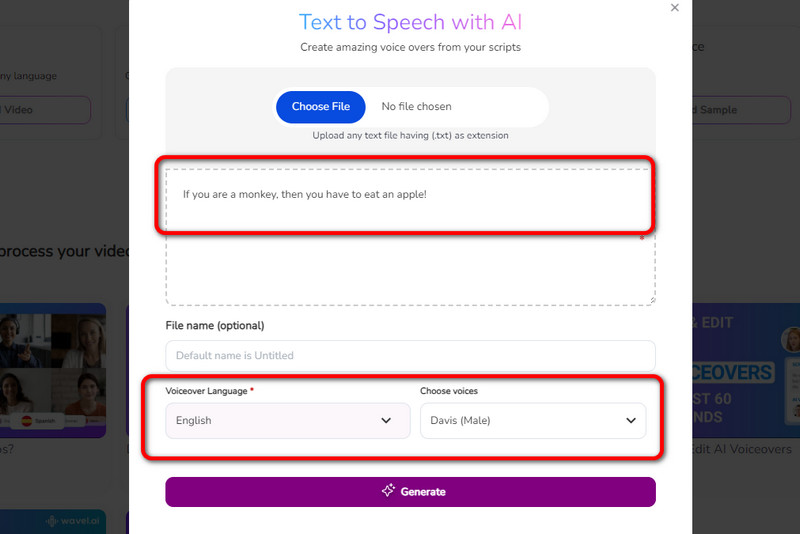
Task: Open the Voiceovers banner thumbnail
Action: click(746, 370)
